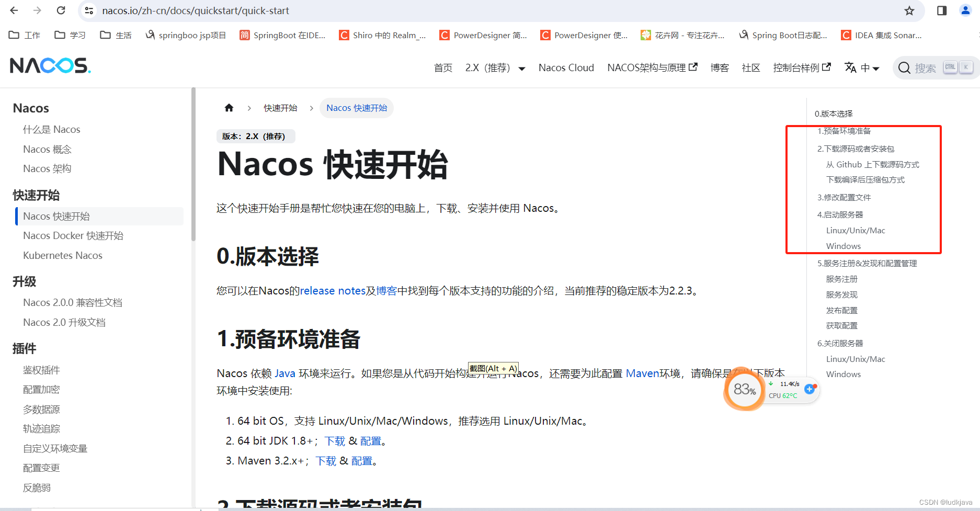Open Nacos 2.0.0 兼容性文档
The width and height of the screenshot is (980, 511).
[x=73, y=302]
